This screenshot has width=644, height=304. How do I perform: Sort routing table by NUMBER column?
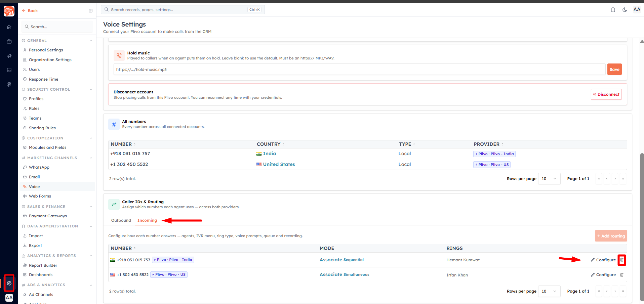pyautogui.click(x=123, y=248)
